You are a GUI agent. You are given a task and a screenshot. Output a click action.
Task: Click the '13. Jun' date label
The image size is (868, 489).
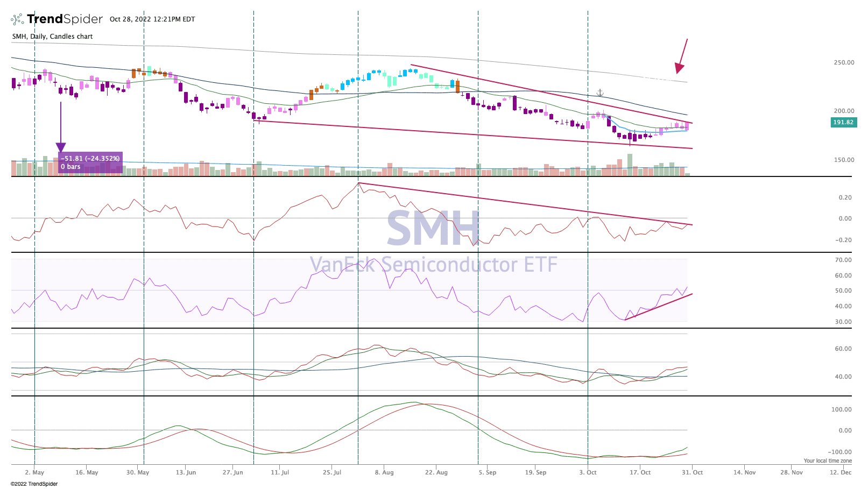(186, 472)
